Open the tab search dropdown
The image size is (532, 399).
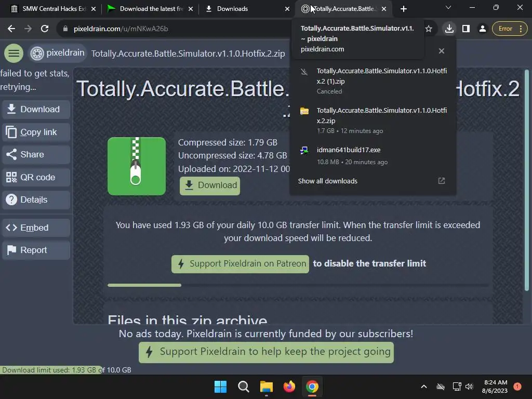[448, 7]
